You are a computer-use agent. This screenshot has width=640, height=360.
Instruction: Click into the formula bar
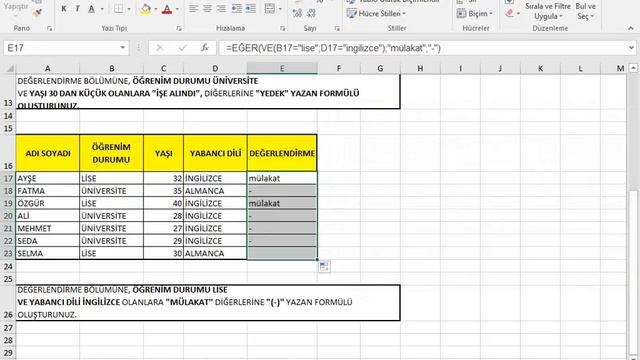[x=422, y=48]
